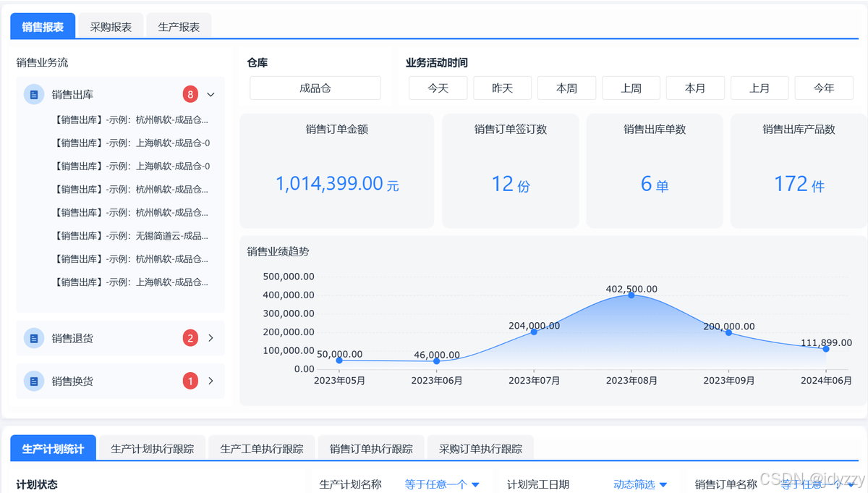Viewport: 868px width, 493px height.
Task: Open the 动态筛选 dropdown for 计划完工日期
Action: [x=639, y=484]
